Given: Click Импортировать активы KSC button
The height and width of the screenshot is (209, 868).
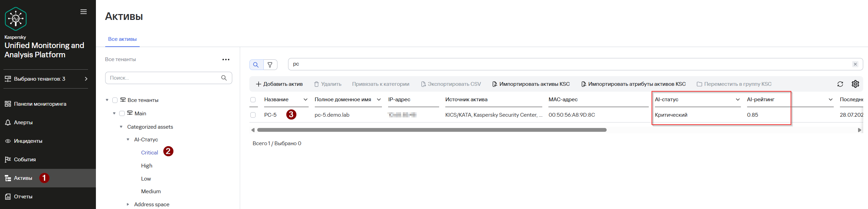Looking at the screenshot, I should (x=531, y=84).
